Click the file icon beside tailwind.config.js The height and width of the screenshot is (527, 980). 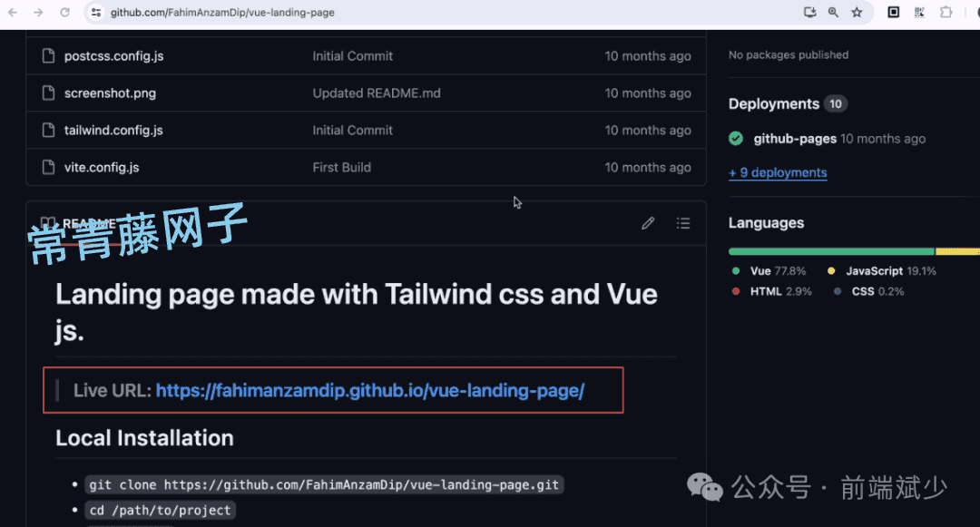[x=48, y=130]
